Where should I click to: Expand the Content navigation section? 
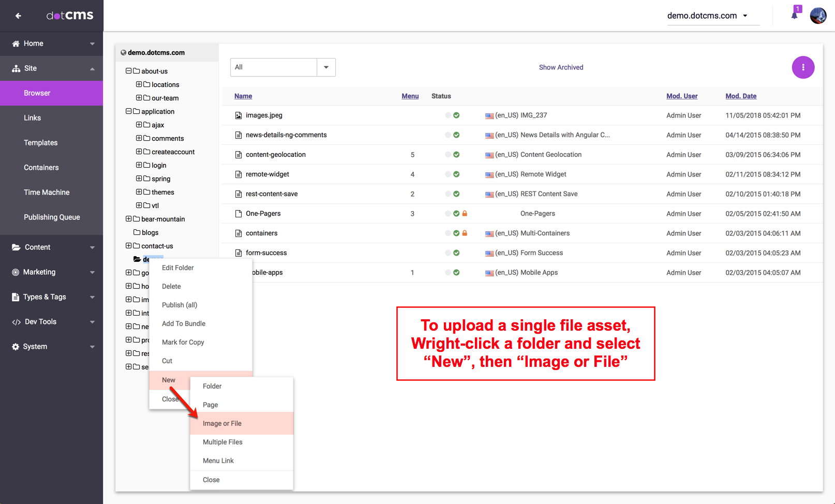point(52,247)
